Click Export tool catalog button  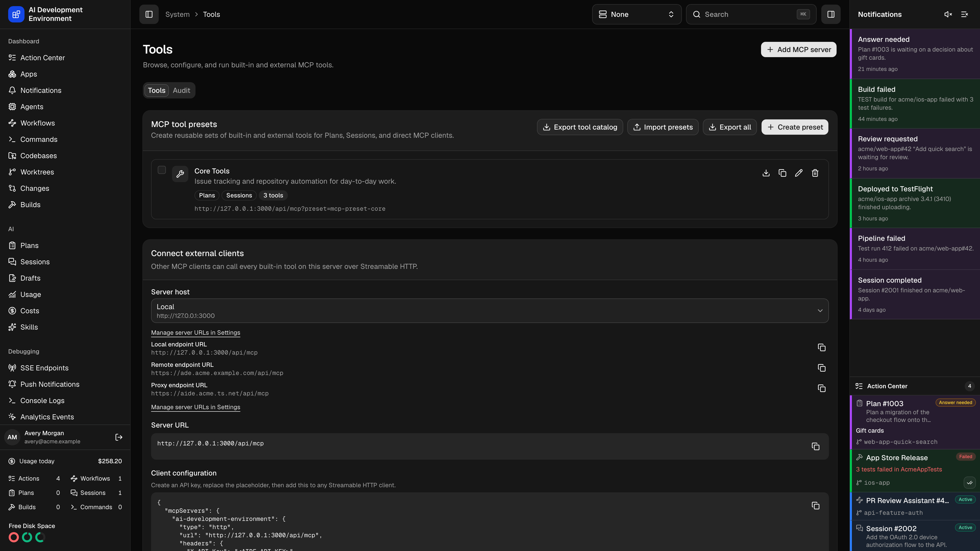click(580, 127)
